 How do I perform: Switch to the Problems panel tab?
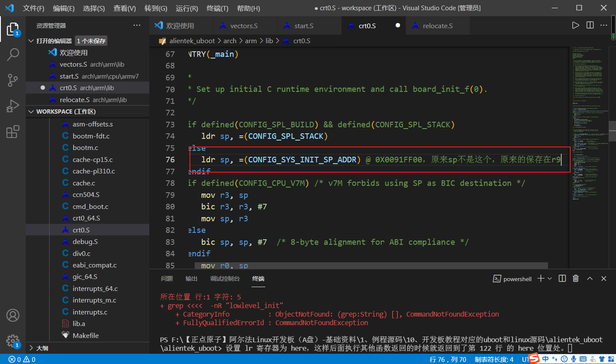pos(167,279)
